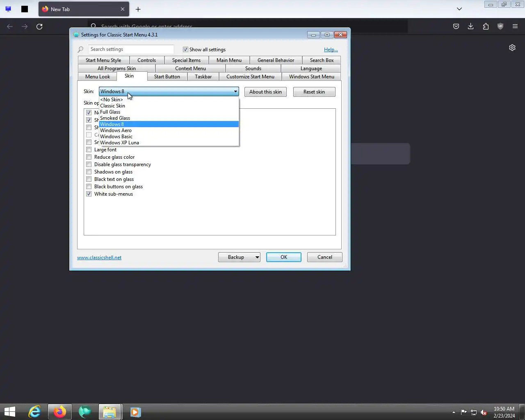Go to the Special Items tab
This screenshot has width=525, height=420.
pos(186,60)
